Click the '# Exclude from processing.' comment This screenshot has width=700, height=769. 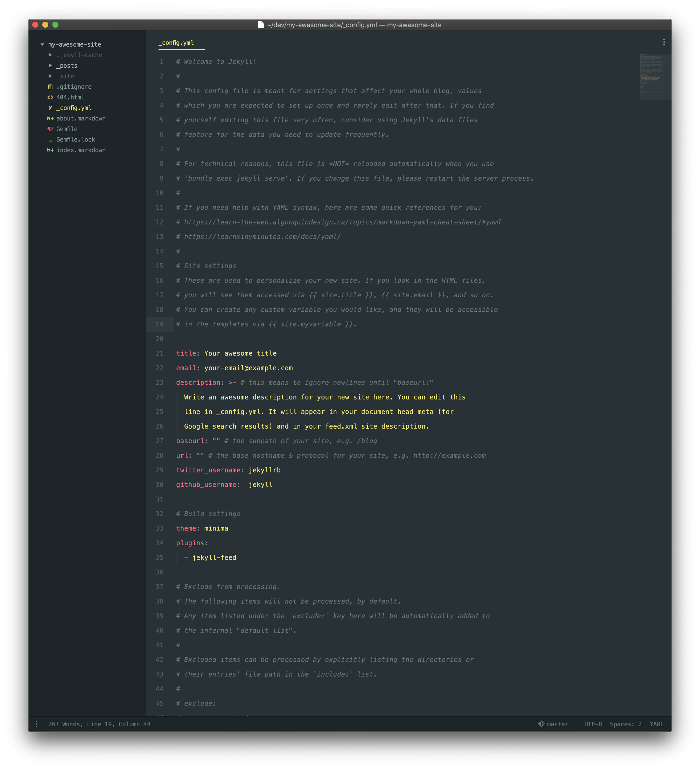pos(229,587)
